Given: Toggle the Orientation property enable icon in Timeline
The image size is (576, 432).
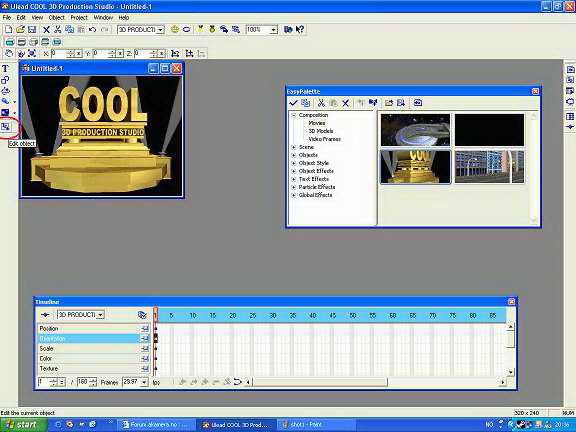Looking at the screenshot, I should point(145,338).
